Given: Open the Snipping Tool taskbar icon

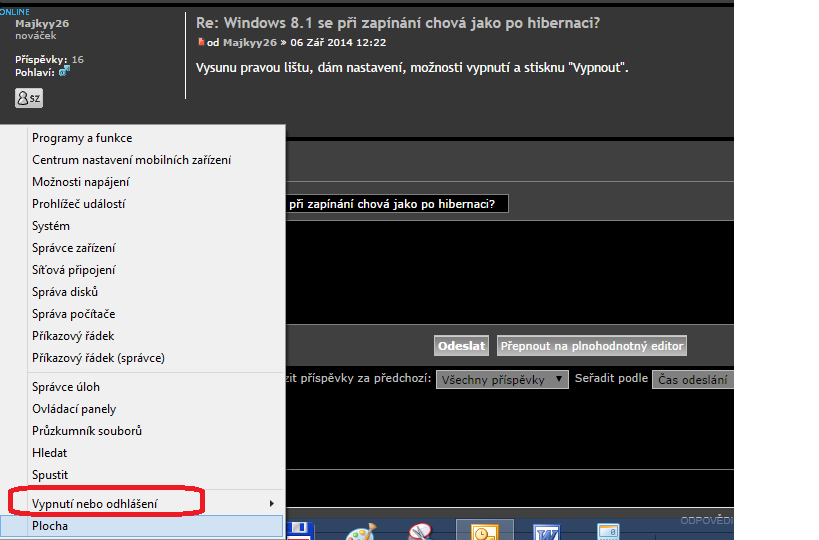Looking at the screenshot, I should coord(422,532).
